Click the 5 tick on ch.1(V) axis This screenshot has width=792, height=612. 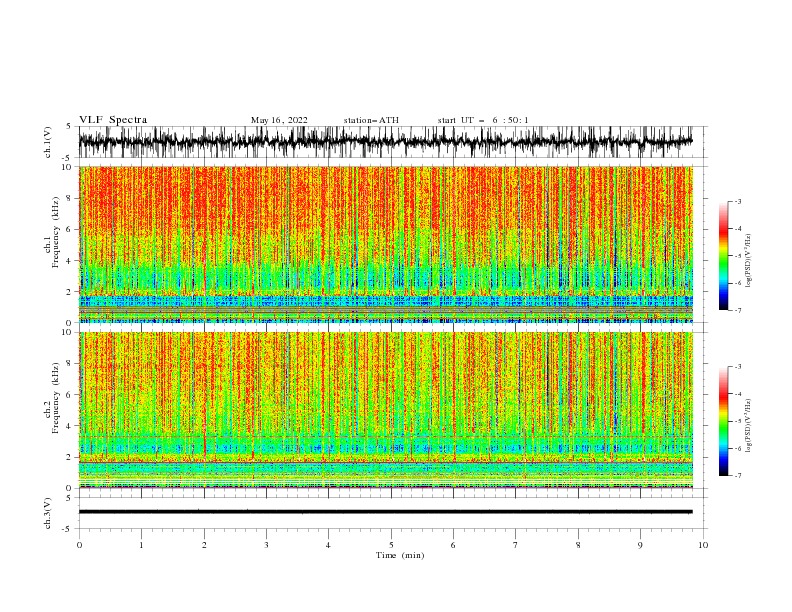[x=70, y=126]
